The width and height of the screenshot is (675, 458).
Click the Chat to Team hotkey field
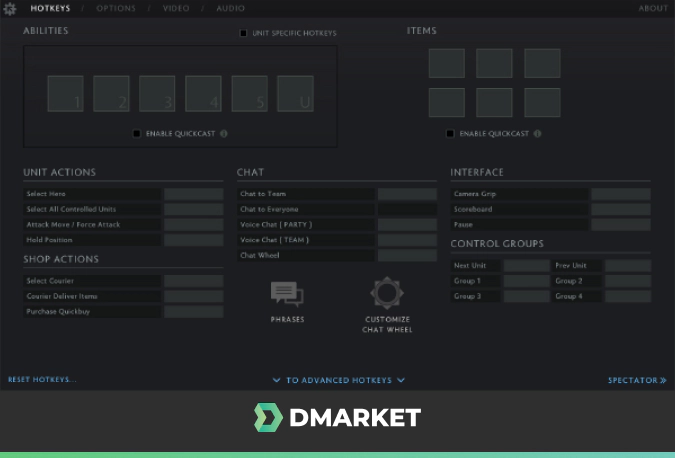407,194
